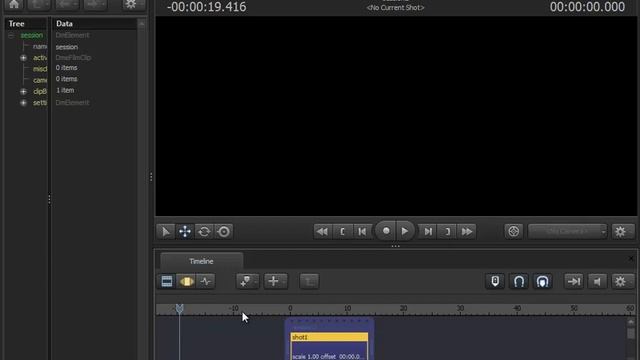
Task: Click the scroll up arrow of element viewer
Action: pyautogui.click(x=142, y=24)
